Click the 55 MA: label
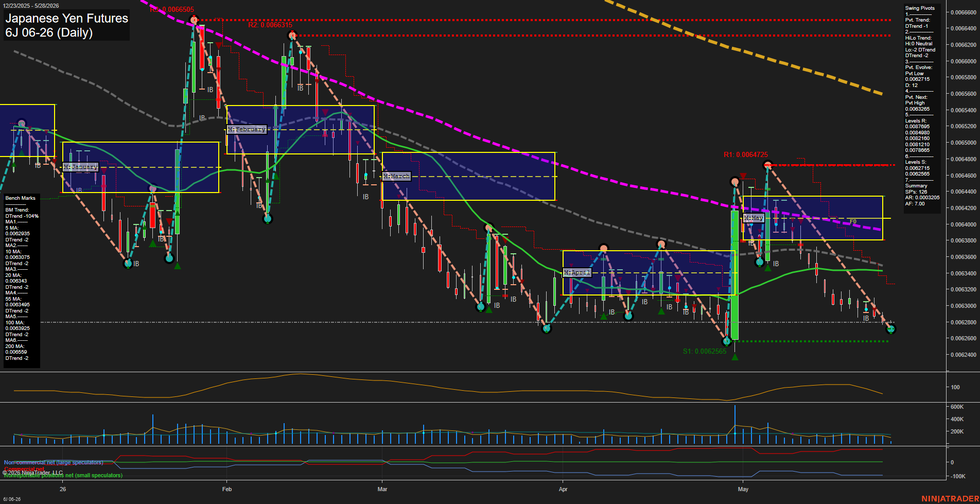The width and height of the screenshot is (980, 504). (13, 299)
